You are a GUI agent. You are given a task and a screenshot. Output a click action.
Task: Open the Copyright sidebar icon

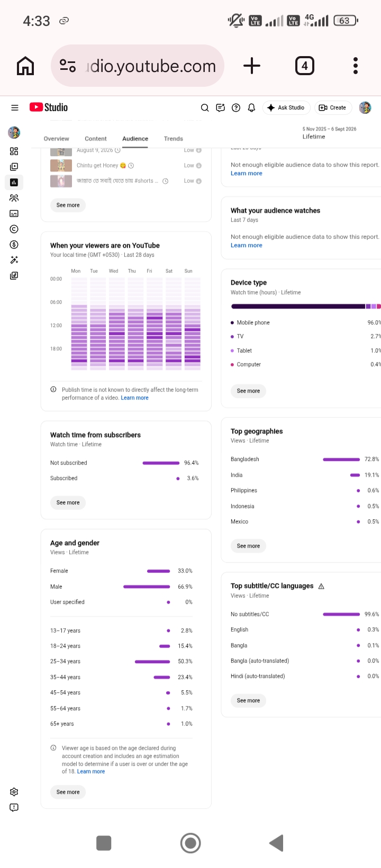[x=14, y=229]
